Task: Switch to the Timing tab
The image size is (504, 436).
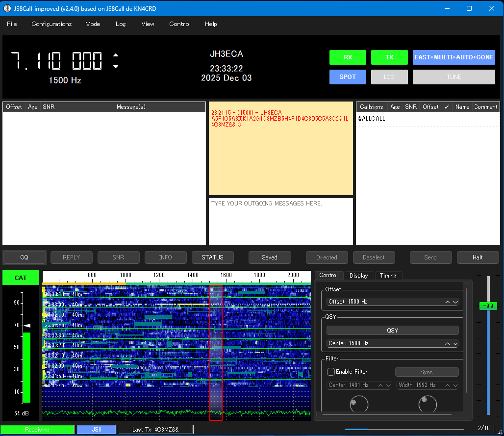Action: [388, 276]
